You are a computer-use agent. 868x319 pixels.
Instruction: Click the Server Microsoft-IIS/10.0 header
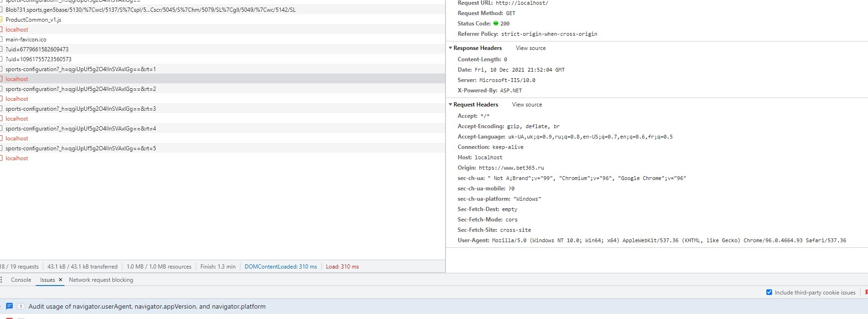coord(496,80)
